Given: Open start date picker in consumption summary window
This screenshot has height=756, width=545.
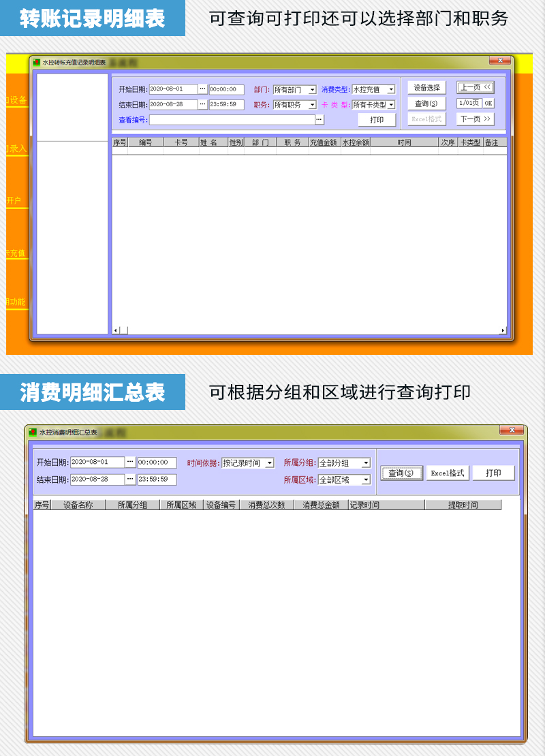Looking at the screenshot, I should click(x=130, y=462).
